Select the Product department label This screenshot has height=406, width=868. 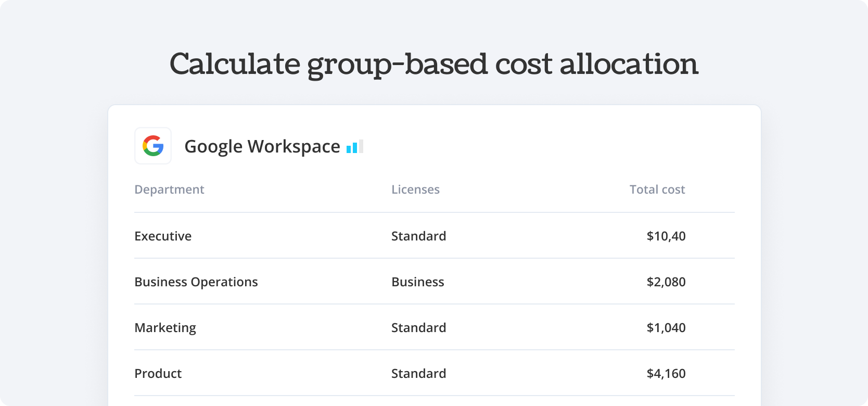(158, 374)
